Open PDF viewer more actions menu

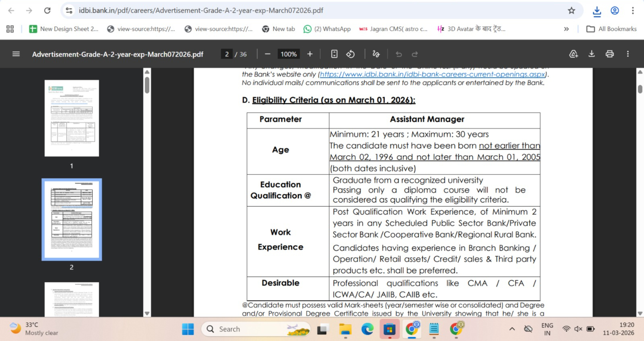pos(628,54)
